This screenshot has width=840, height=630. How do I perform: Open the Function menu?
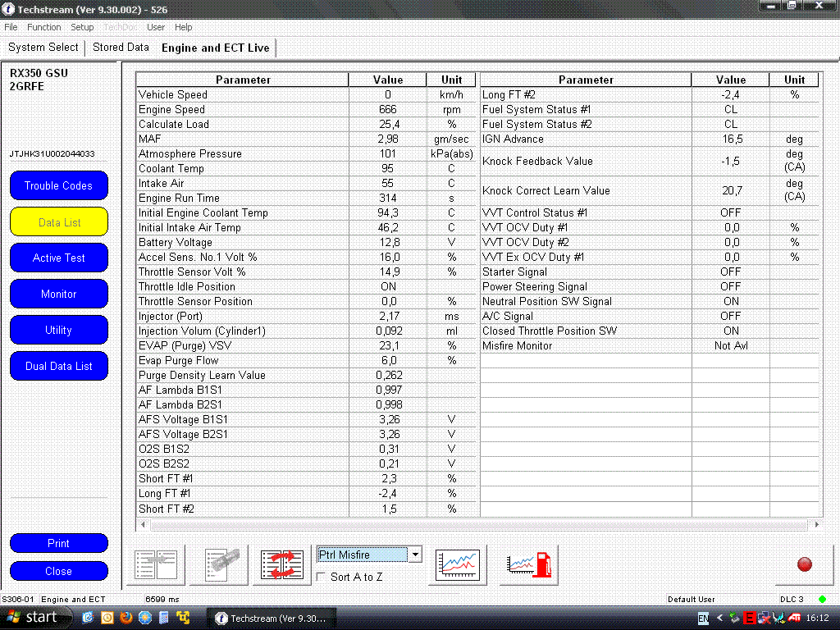tap(44, 27)
